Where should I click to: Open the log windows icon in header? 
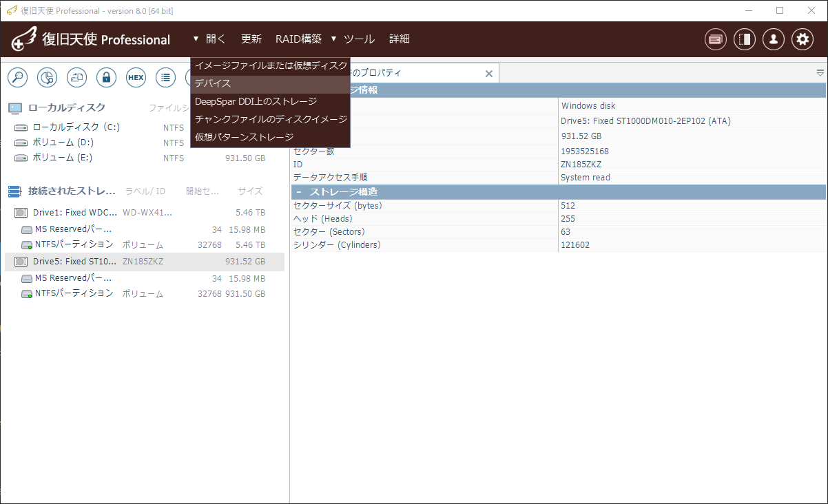(716, 39)
